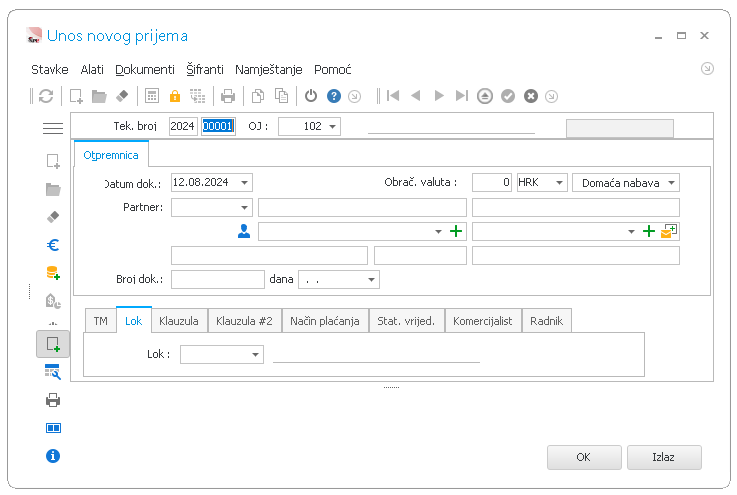
Task: Click the eraser icon in top toolbar
Action: pos(122,96)
